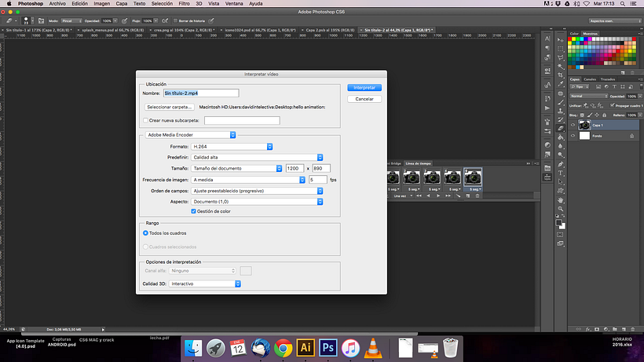Open Illustrator from the dock
644x362 pixels.
point(306,348)
